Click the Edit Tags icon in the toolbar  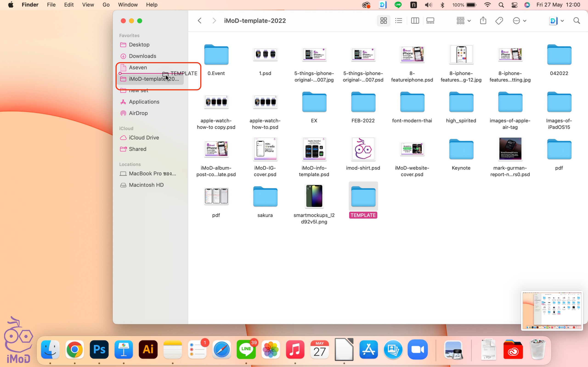499,21
